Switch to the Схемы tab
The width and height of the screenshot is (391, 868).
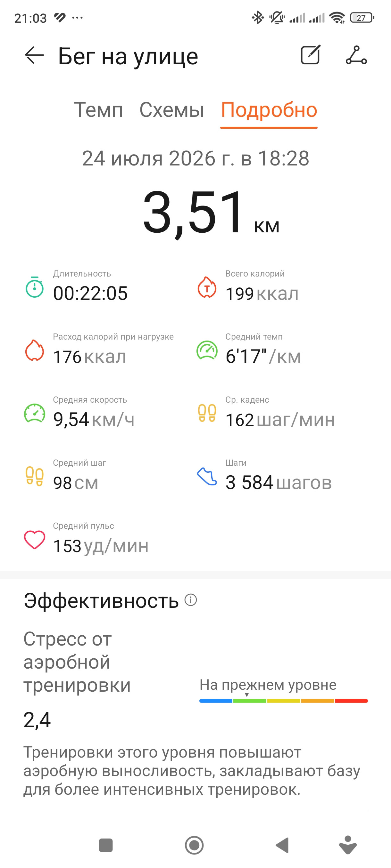[172, 110]
